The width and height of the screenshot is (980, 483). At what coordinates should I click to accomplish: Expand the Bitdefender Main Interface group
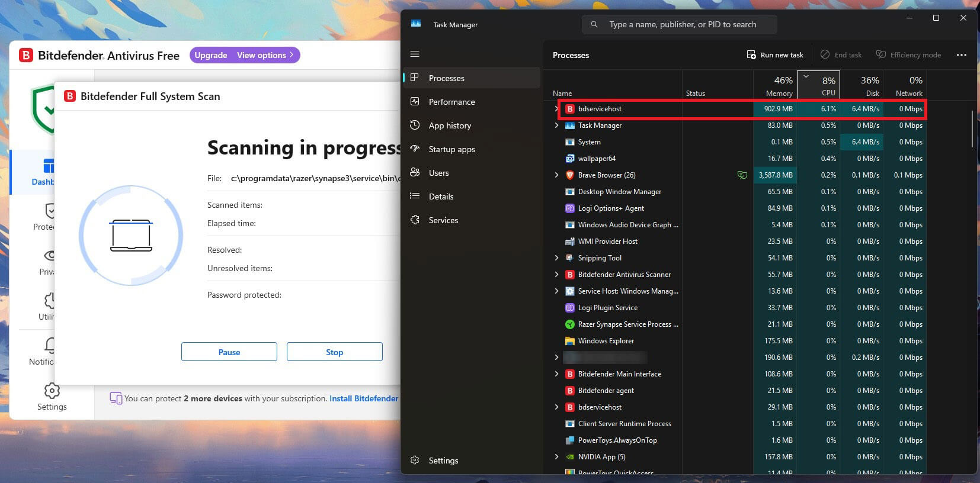(x=556, y=374)
